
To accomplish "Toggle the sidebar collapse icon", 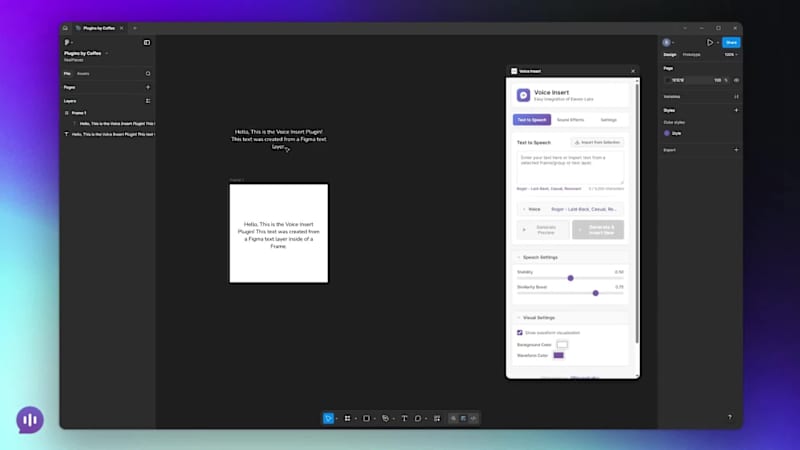I will (147, 42).
